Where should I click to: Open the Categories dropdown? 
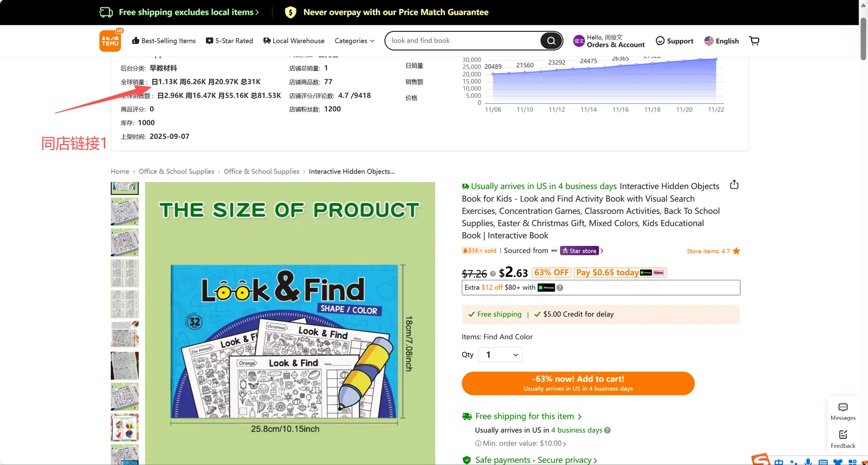(354, 40)
